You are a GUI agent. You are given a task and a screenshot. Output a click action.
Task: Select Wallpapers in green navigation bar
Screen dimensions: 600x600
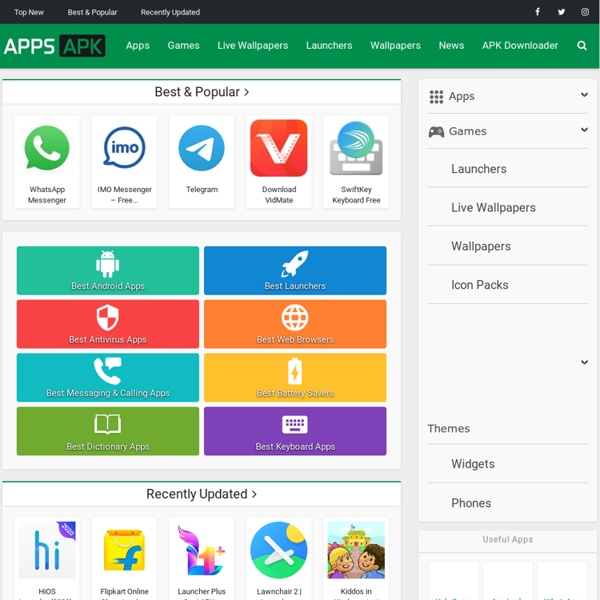tap(395, 46)
